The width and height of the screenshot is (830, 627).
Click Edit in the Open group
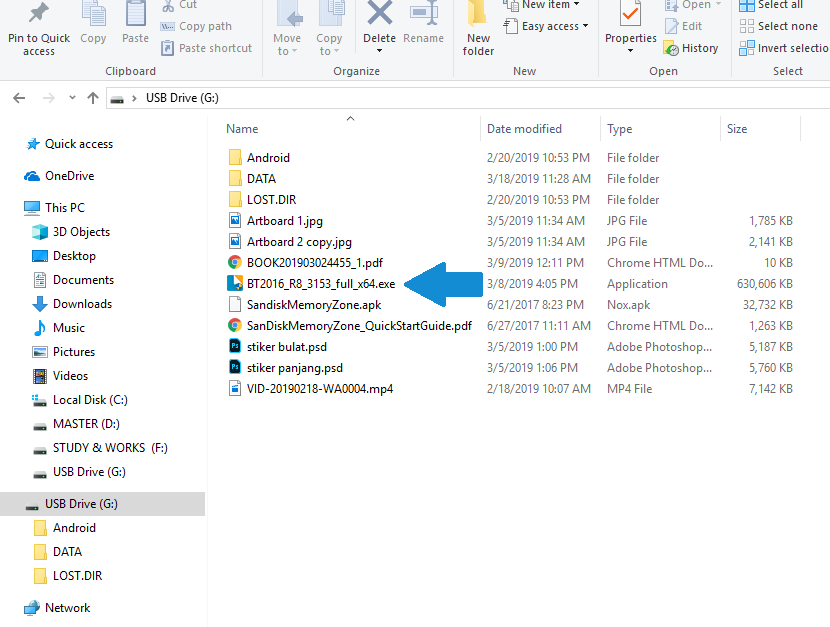683,26
